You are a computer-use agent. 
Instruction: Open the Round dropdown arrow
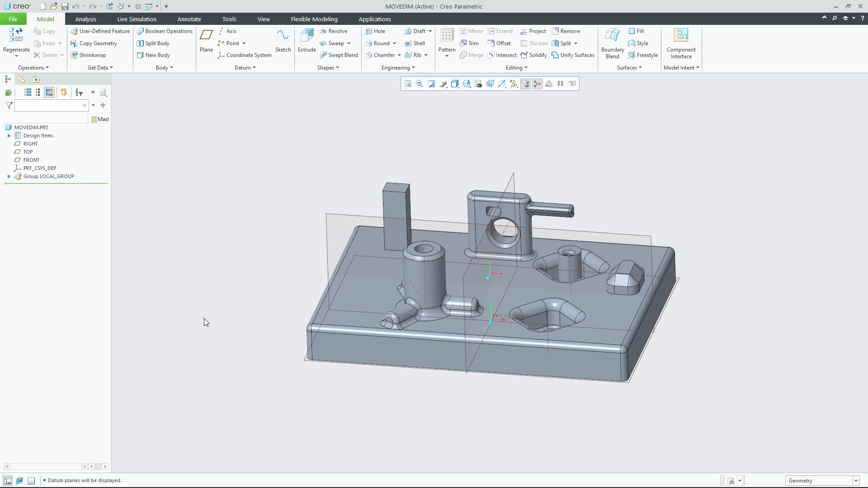coord(394,43)
